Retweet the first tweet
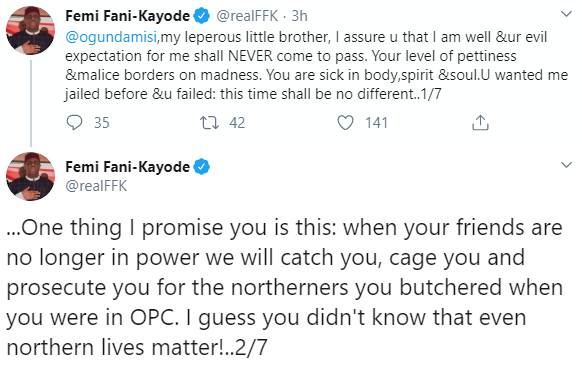Screen dimensions: 582x371 209,123
